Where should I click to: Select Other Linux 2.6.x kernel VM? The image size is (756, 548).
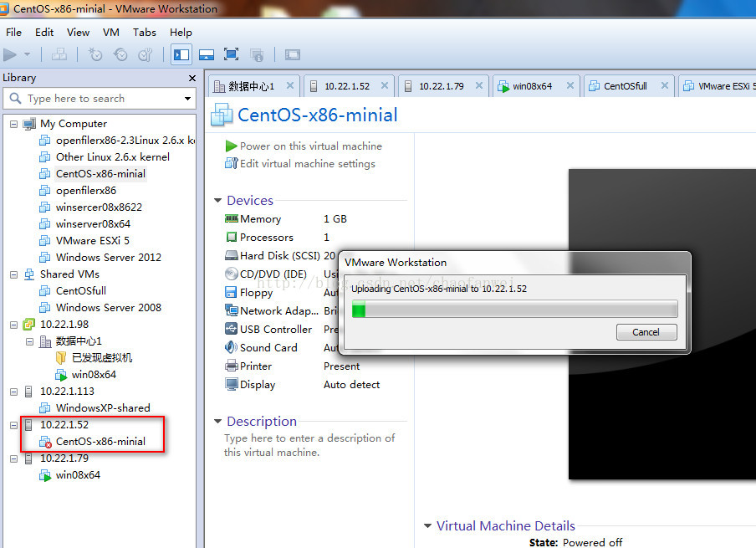[x=105, y=156]
